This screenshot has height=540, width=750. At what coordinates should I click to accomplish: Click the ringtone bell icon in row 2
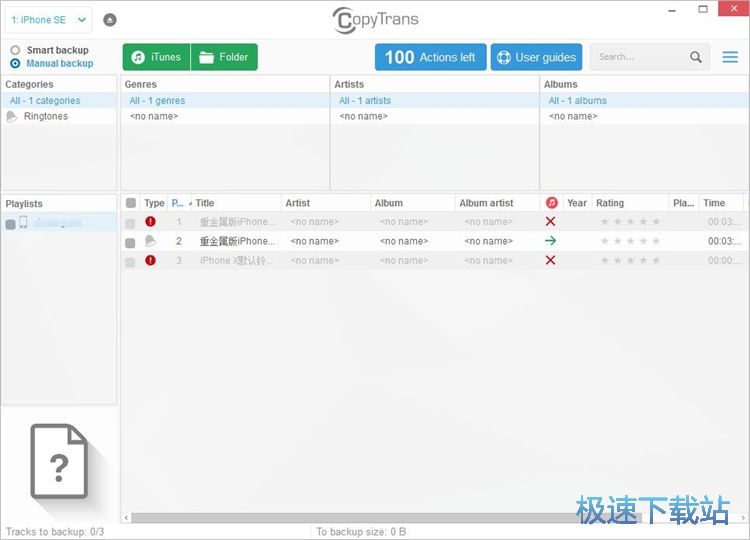150,241
